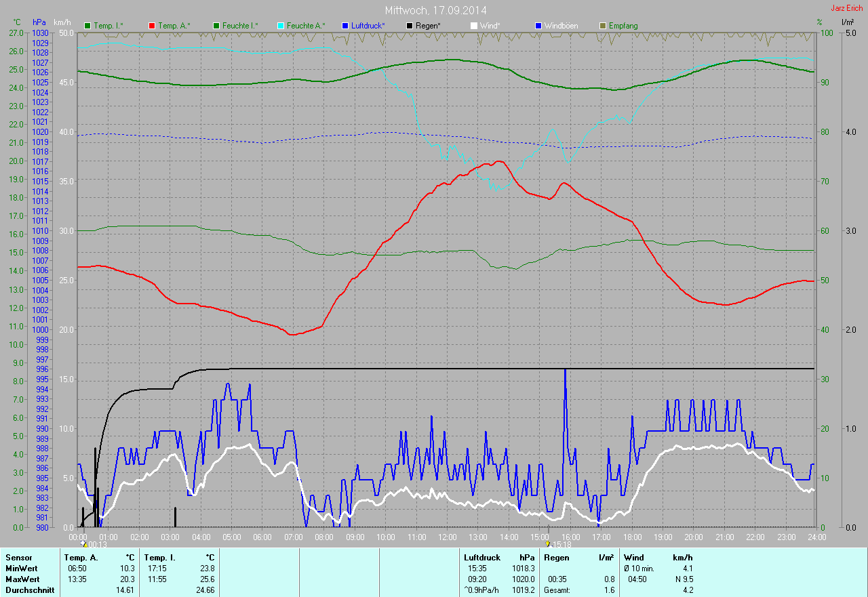Image resolution: width=868 pixels, height=597 pixels.
Task: Click the green Feuchte I.* legend swatch
Action: point(216,26)
